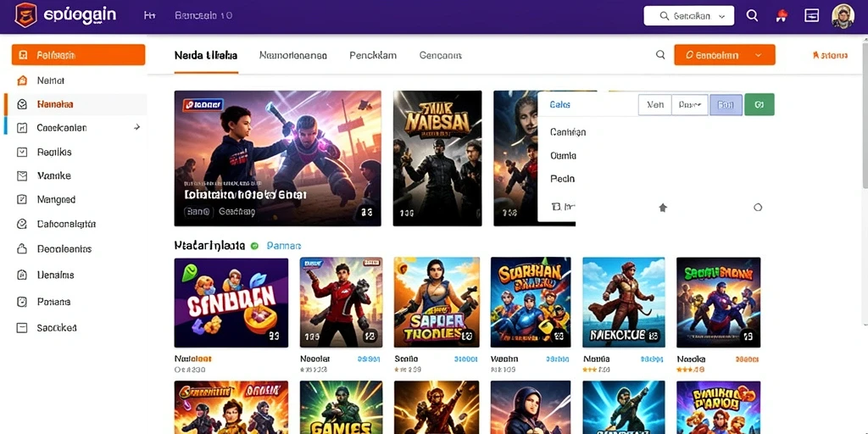Select the Oemla entry in dropdown panel
Viewport: 868px width, 434px height.
563,156
